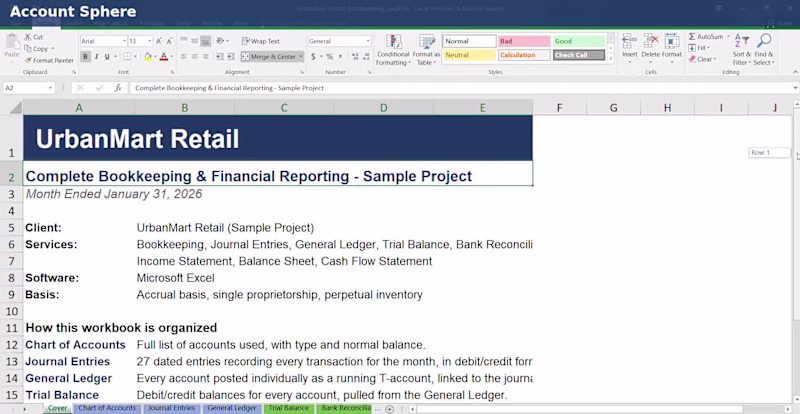
Task: Apply Comma style number format
Action: (x=340, y=57)
